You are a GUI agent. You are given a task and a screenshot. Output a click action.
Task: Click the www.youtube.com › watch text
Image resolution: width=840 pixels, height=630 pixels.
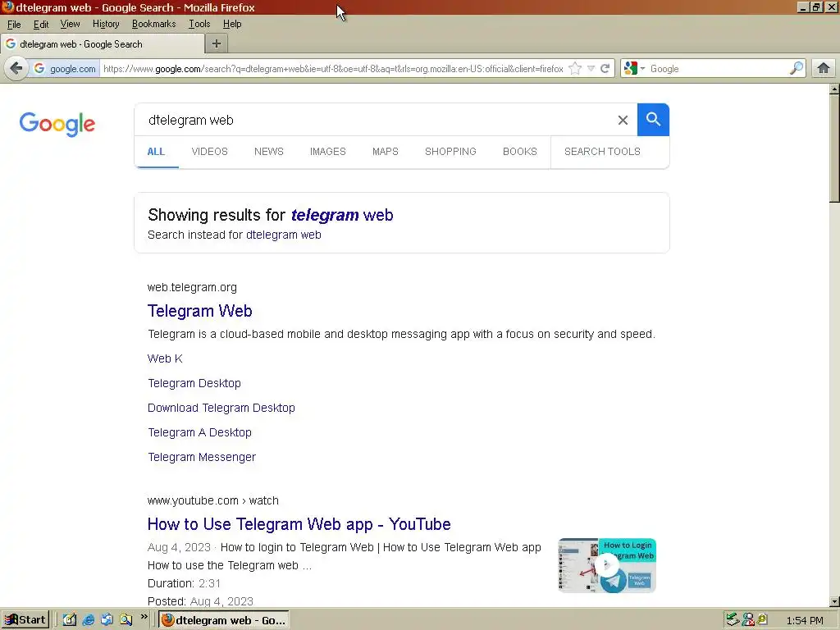point(212,501)
